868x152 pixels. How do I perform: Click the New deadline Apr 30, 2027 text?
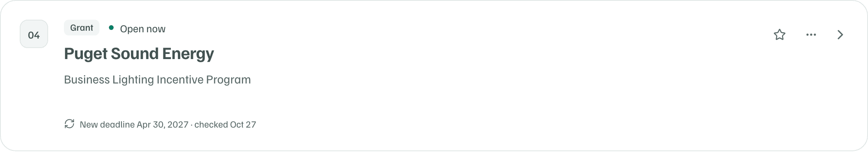coord(134,124)
